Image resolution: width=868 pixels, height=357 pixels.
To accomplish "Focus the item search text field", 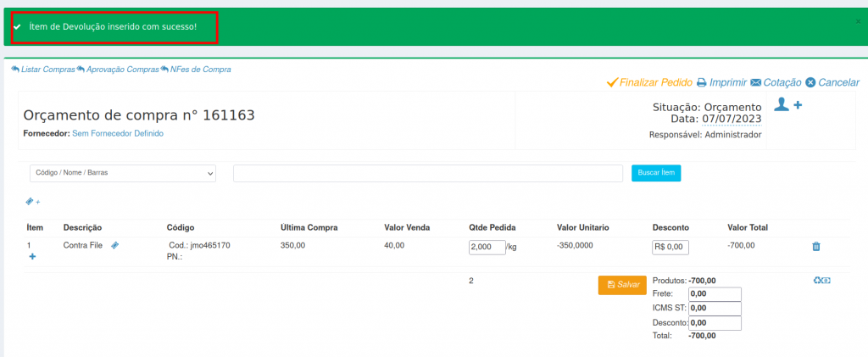I will click(x=428, y=173).
